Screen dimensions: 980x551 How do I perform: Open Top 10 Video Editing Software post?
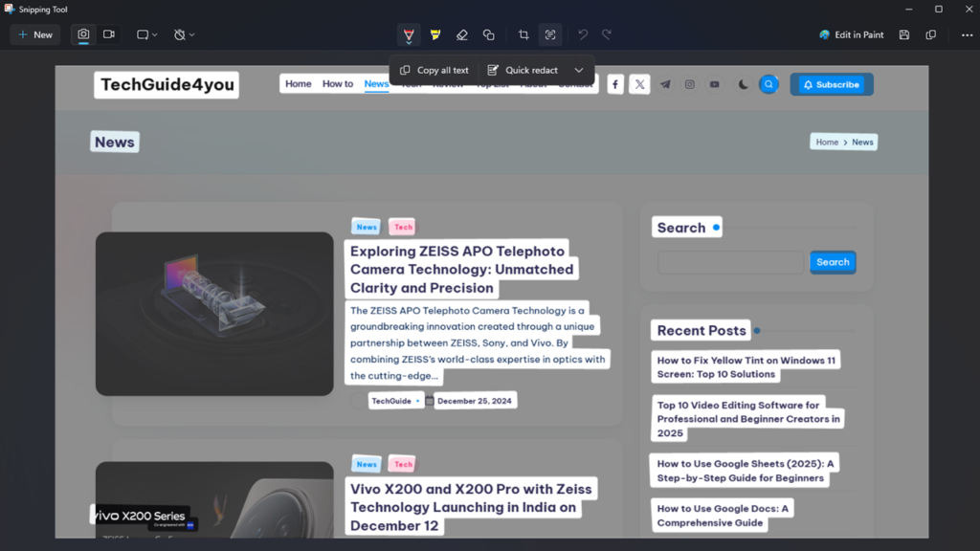pyautogui.click(x=747, y=419)
